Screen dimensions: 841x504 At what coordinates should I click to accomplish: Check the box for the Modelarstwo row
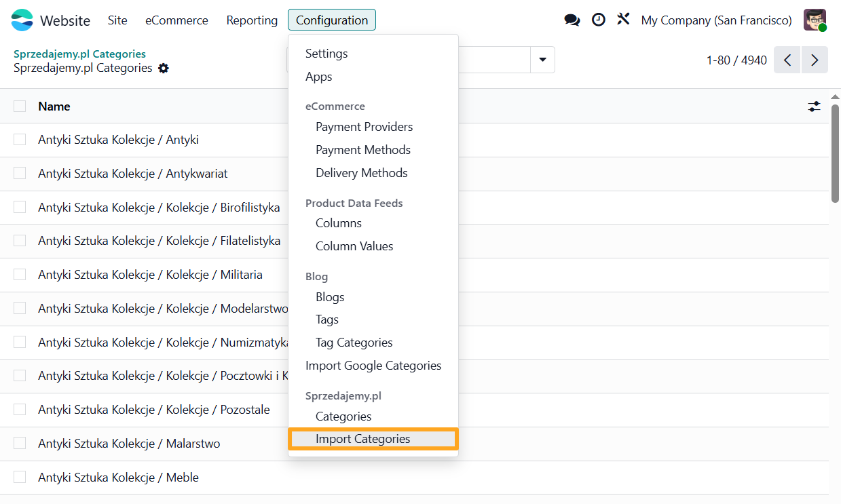pos(20,309)
